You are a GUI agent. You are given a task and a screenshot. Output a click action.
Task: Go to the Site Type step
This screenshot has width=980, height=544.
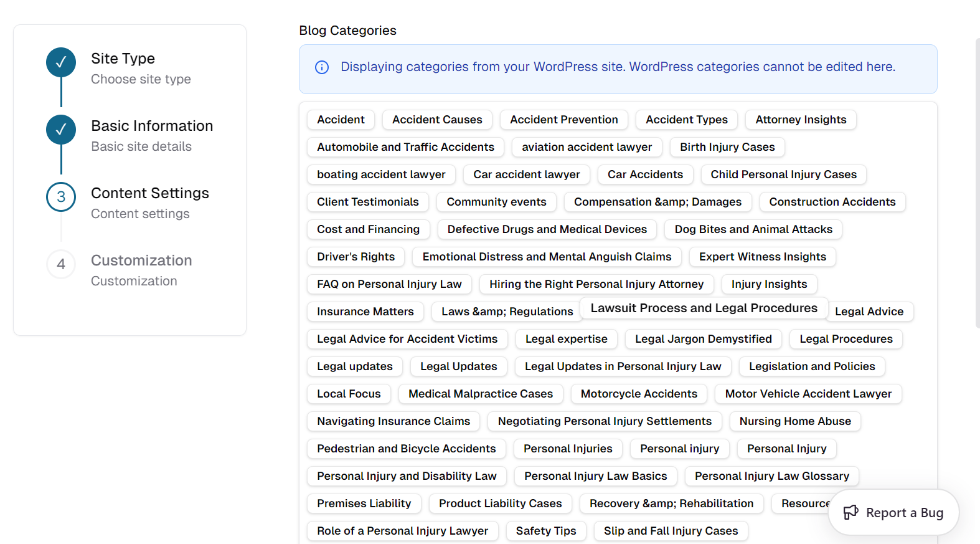coord(123,59)
